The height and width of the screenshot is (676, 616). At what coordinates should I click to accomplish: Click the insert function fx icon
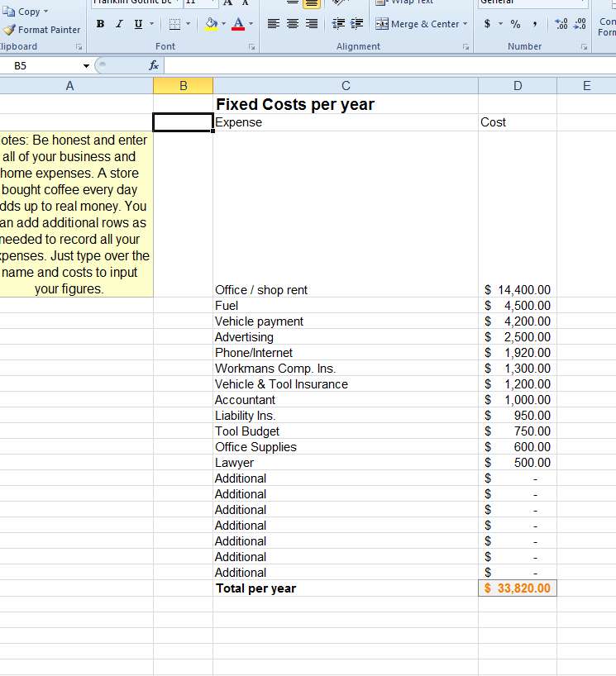(154, 65)
